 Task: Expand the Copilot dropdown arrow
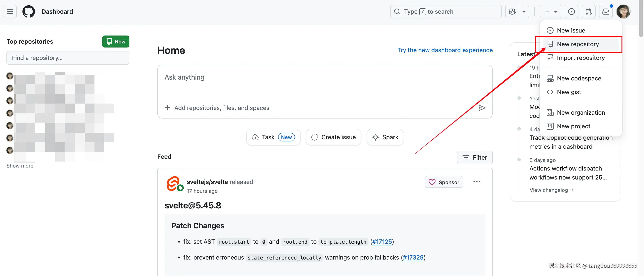click(x=524, y=12)
